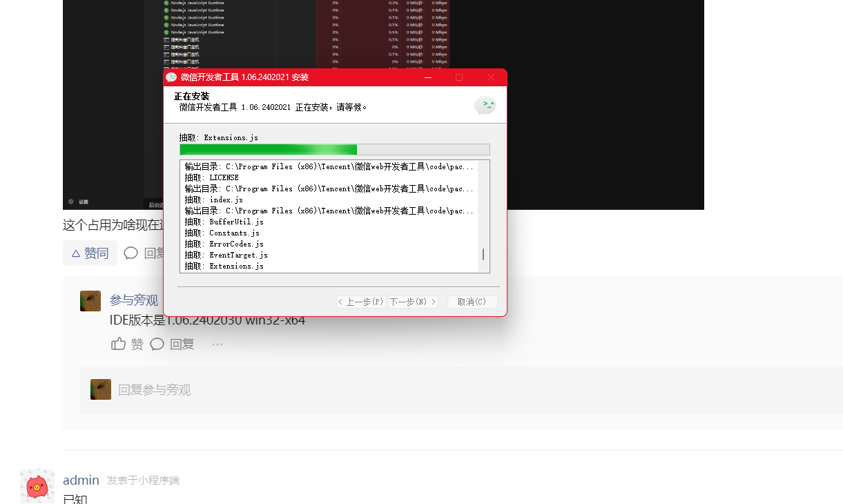Close the installer window with the X
The width and height of the screenshot is (843, 504).
click(491, 77)
